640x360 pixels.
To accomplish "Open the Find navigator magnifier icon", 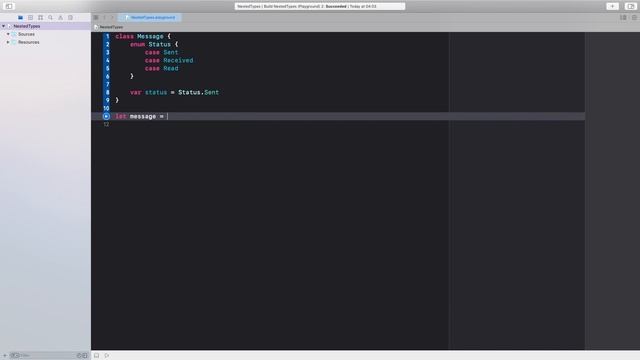I will point(51,18).
